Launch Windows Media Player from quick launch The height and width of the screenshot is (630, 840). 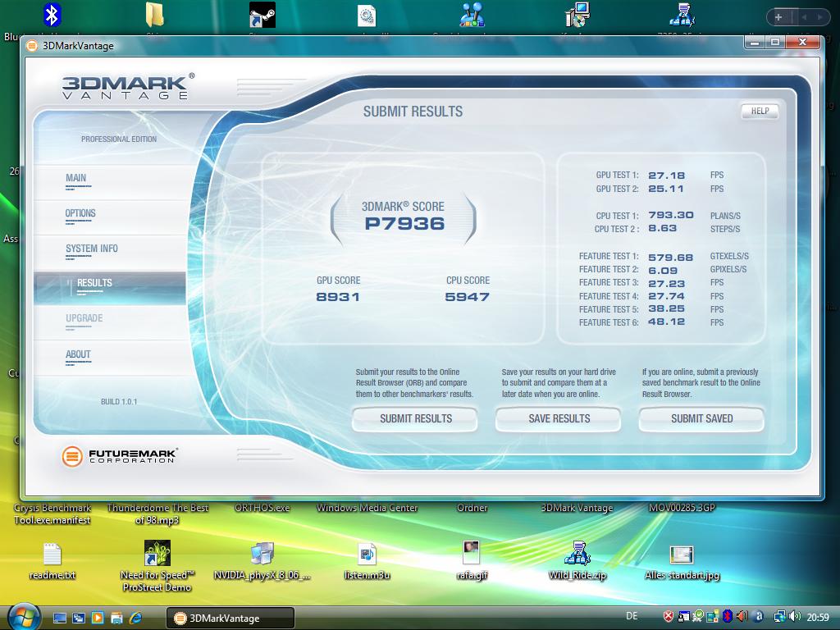click(x=98, y=619)
